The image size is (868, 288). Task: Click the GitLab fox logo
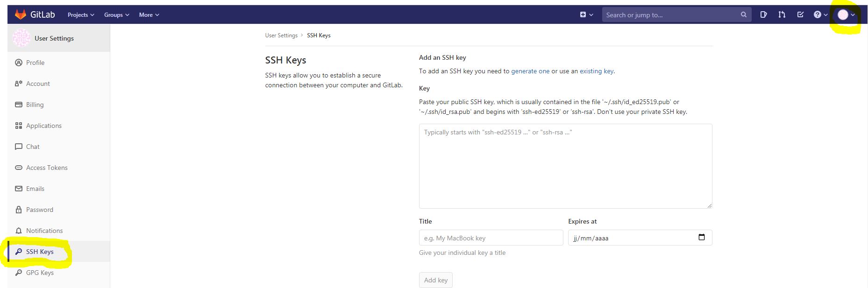coord(21,15)
